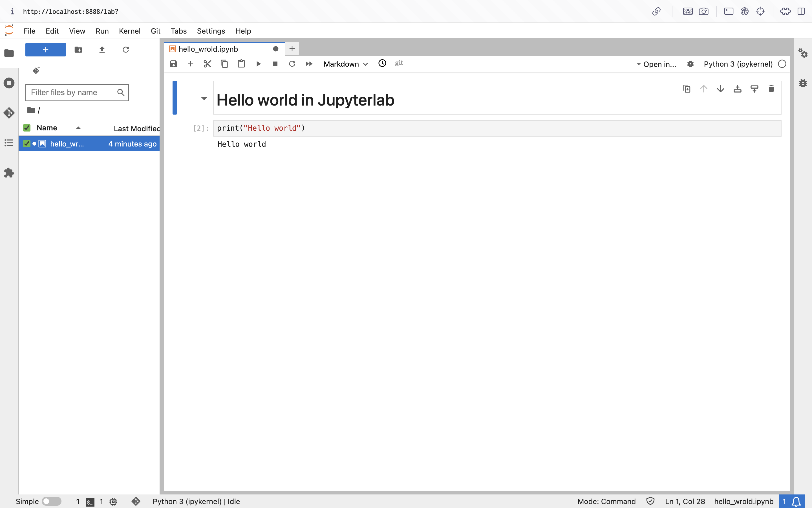The image size is (812, 508).
Task: Switch kernel via Python 3 (ipykernel) button
Action: [x=738, y=64]
